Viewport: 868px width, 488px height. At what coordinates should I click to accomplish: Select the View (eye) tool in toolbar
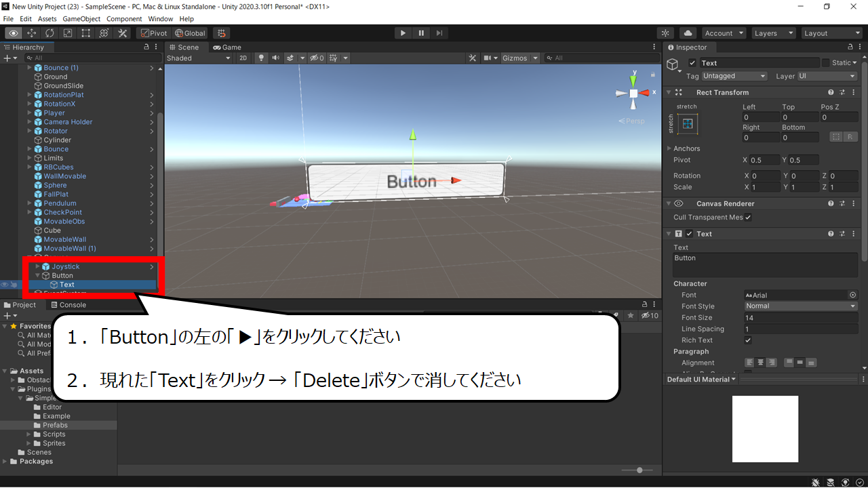tap(13, 33)
